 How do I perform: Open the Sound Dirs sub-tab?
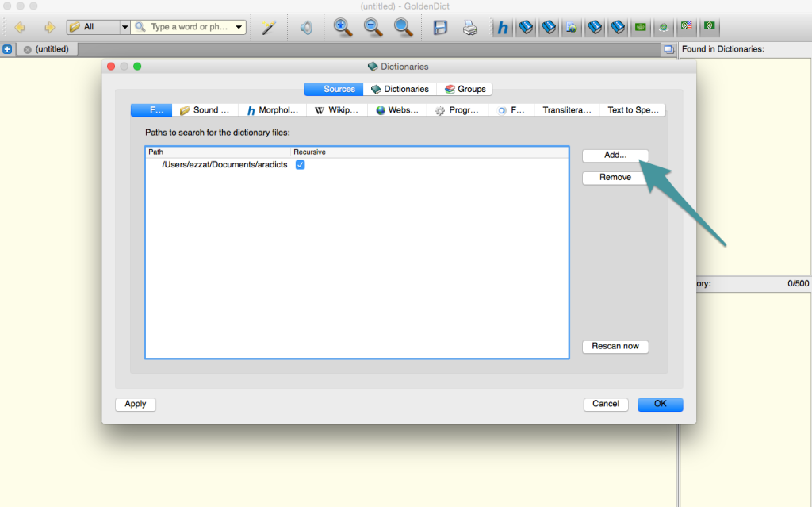(205, 110)
